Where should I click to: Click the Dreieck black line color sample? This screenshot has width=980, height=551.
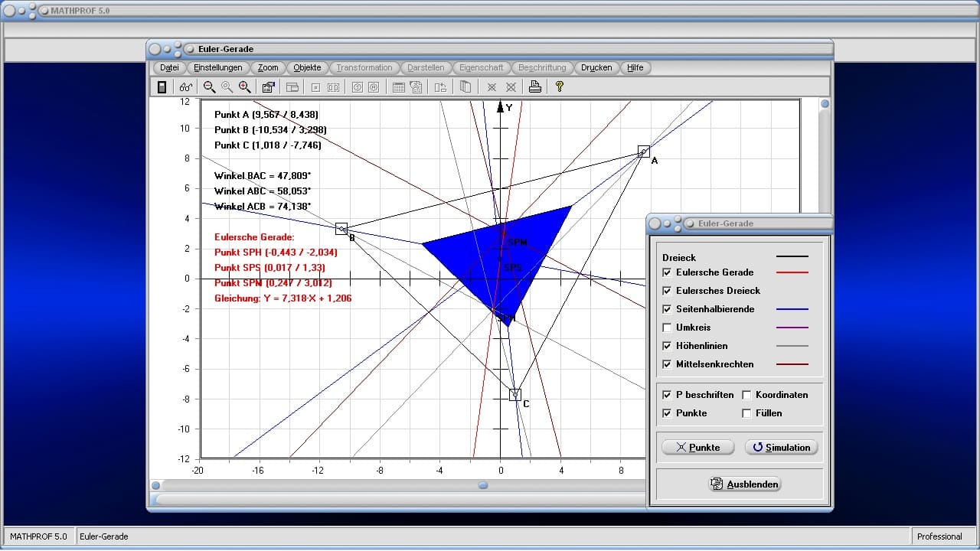tap(792, 258)
